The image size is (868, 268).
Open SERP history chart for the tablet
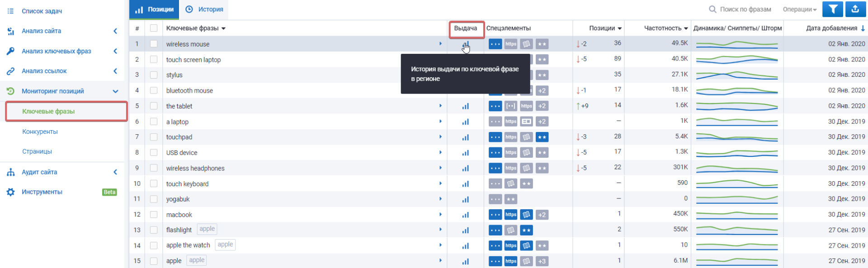tap(465, 106)
